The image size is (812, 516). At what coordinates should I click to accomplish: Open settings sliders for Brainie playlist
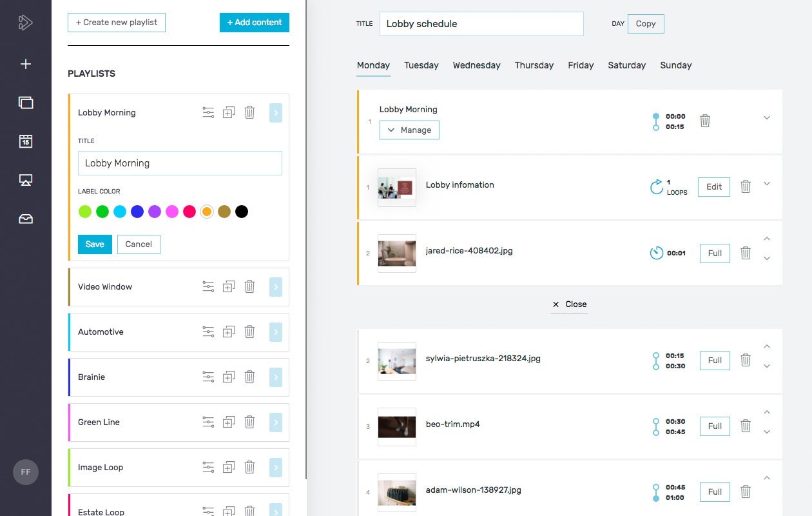coord(208,377)
